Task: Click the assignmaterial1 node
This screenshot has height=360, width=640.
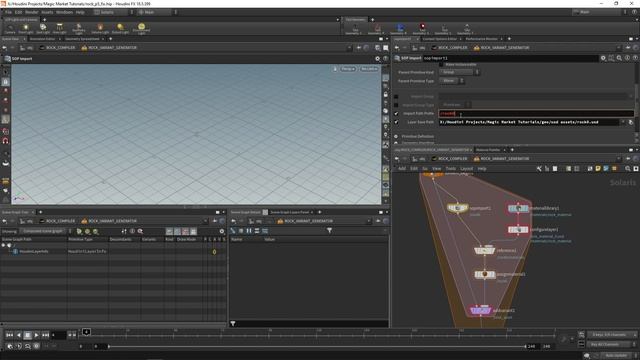Action: click(485, 274)
